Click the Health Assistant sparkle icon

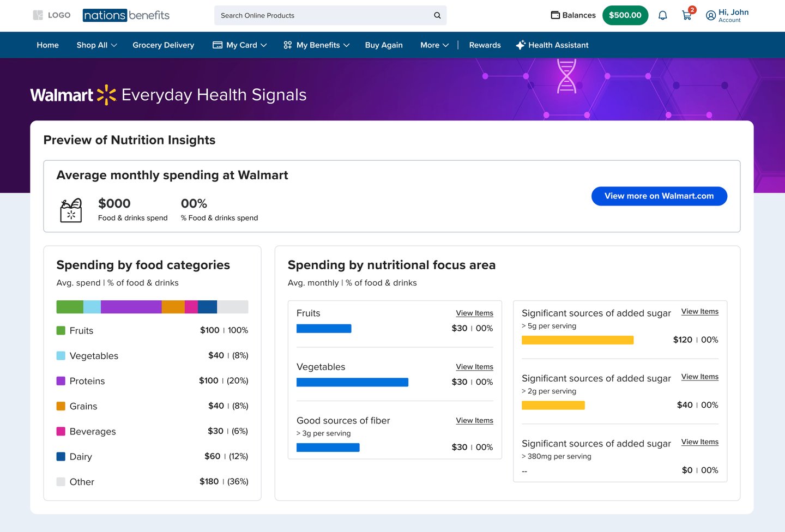[x=521, y=45]
